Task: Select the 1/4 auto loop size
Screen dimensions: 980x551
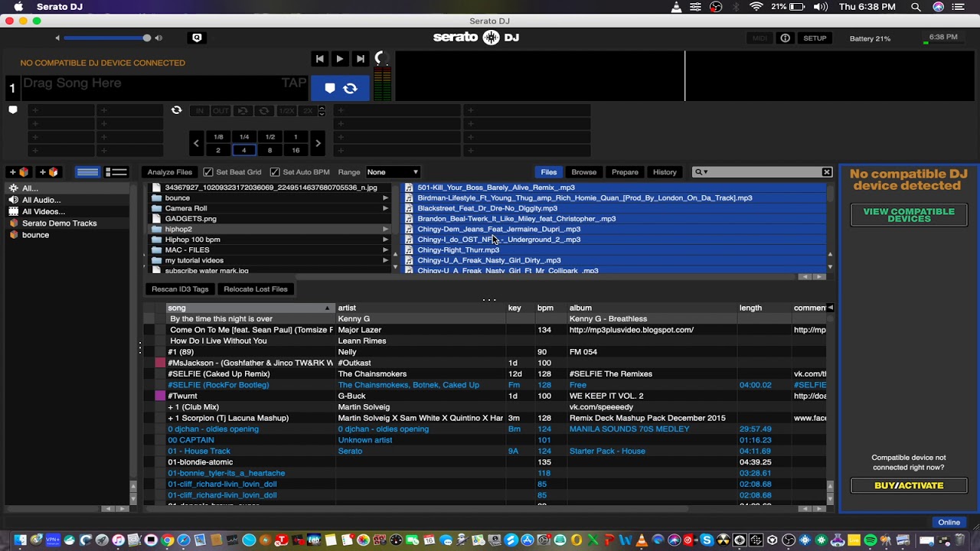Action: coord(244,137)
